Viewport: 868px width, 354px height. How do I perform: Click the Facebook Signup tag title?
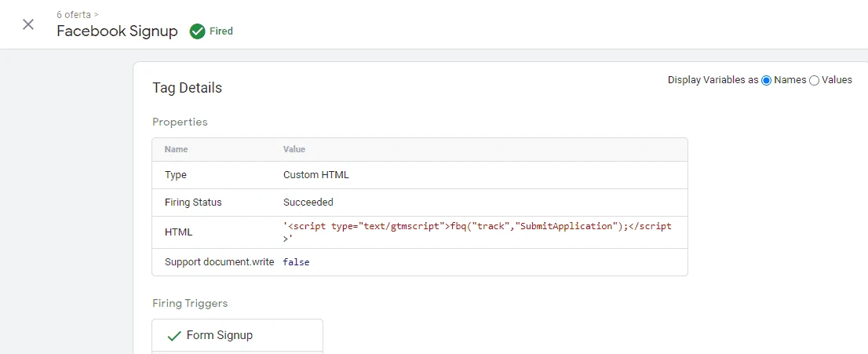point(117,31)
